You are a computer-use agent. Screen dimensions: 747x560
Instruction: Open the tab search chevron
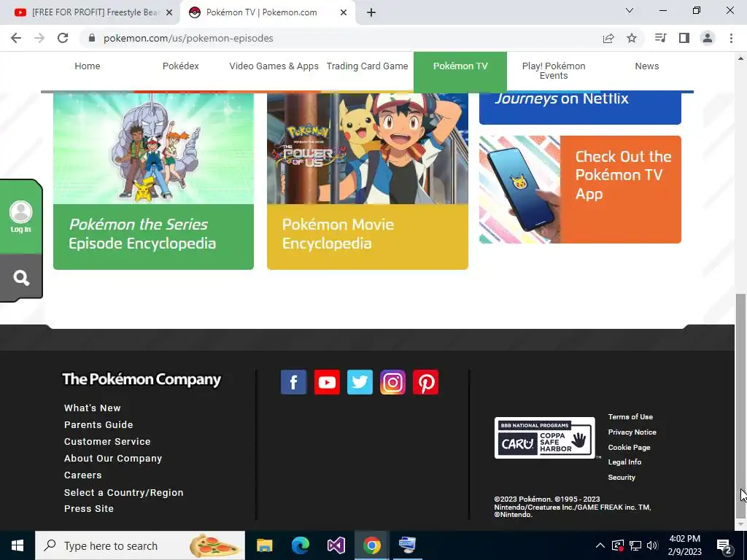(x=630, y=10)
